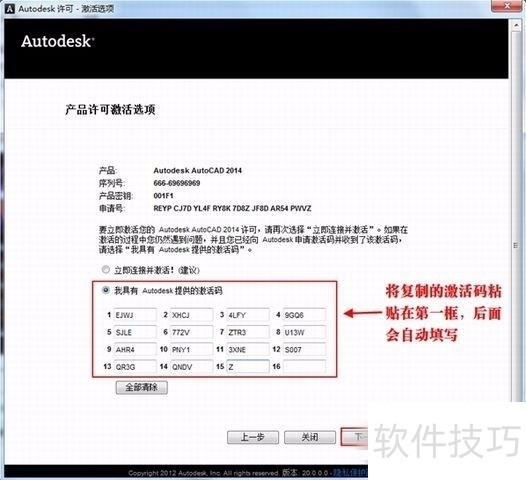Click the 产品许可激活选项 heading
The height and width of the screenshot is (480, 526).
tap(110, 110)
